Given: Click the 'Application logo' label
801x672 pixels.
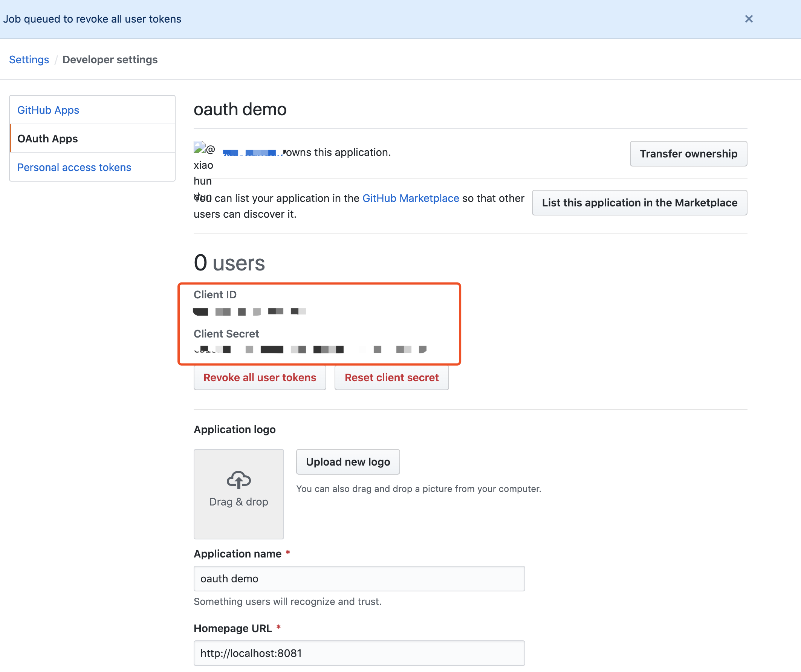Looking at the screenshot, I should tap(235, 429).
